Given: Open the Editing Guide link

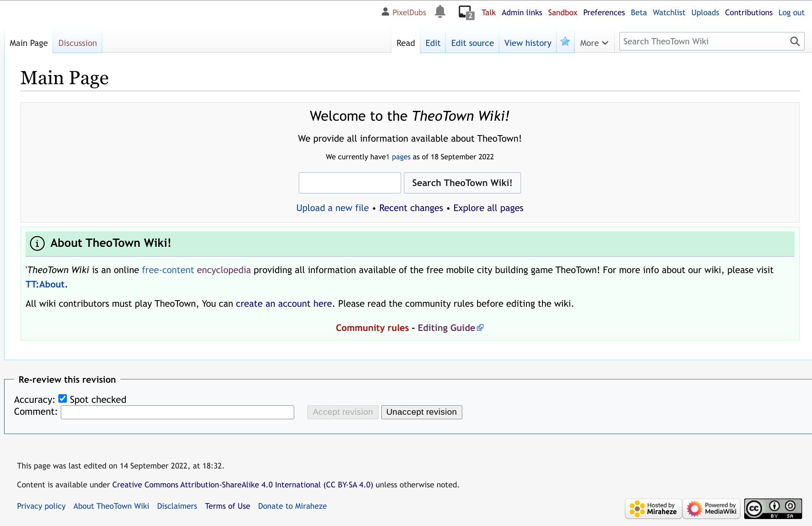Looking at the screenshot, I should tap(447, 328).
